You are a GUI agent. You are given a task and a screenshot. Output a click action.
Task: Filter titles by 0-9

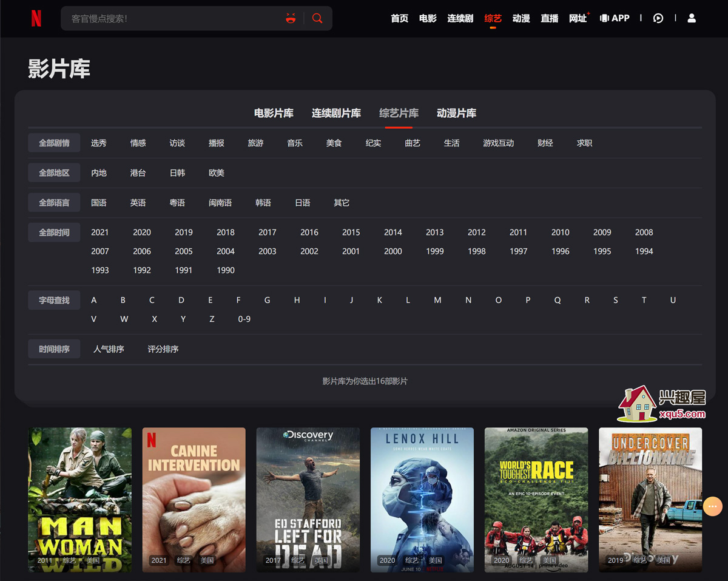click(244, 319)
